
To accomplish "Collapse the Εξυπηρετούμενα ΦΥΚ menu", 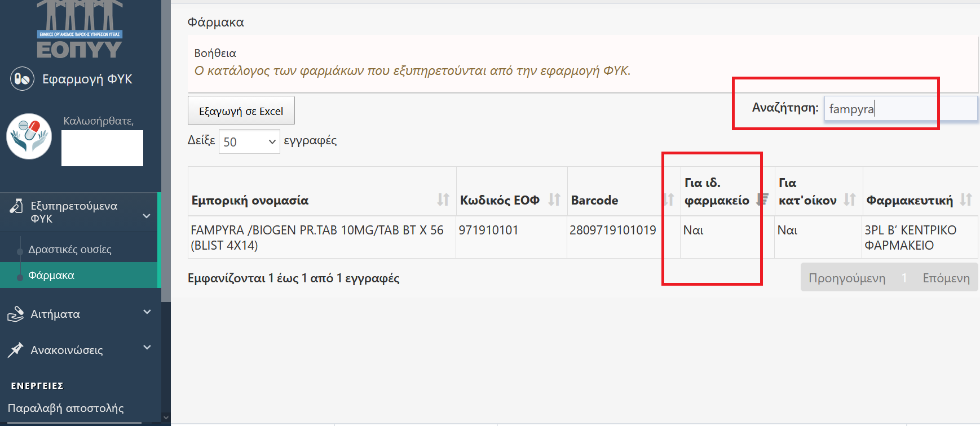I will coord(147,216).
